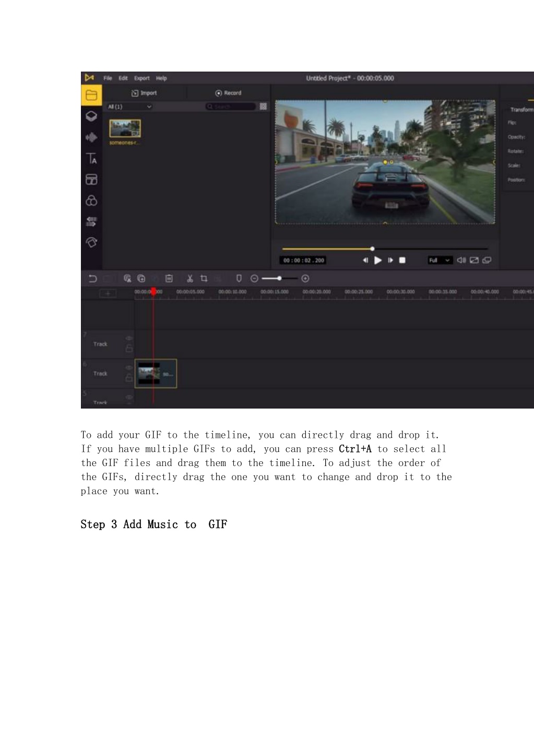Screen dimensions: 534x756
Task: Click the Step 3 Add Music to GIF heading
Action: pyautogui.click(x=154, y=525)
